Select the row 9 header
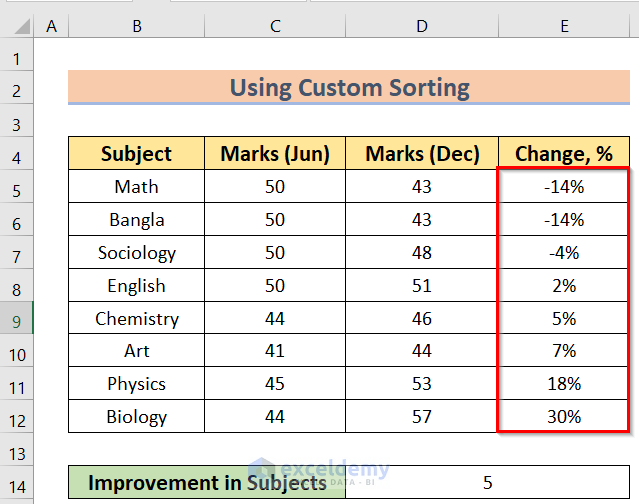Viewport: 639px width, 504px height. click(x=17, y=319)
